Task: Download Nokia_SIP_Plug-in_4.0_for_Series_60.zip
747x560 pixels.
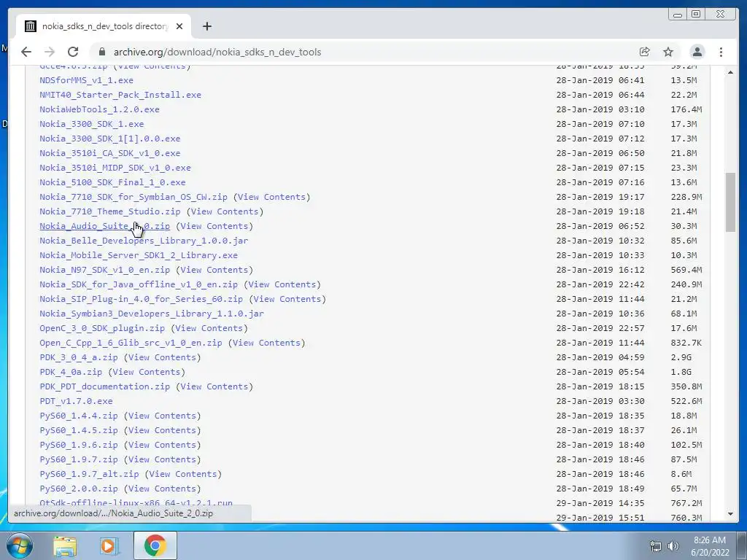Action: click(141, 299)
